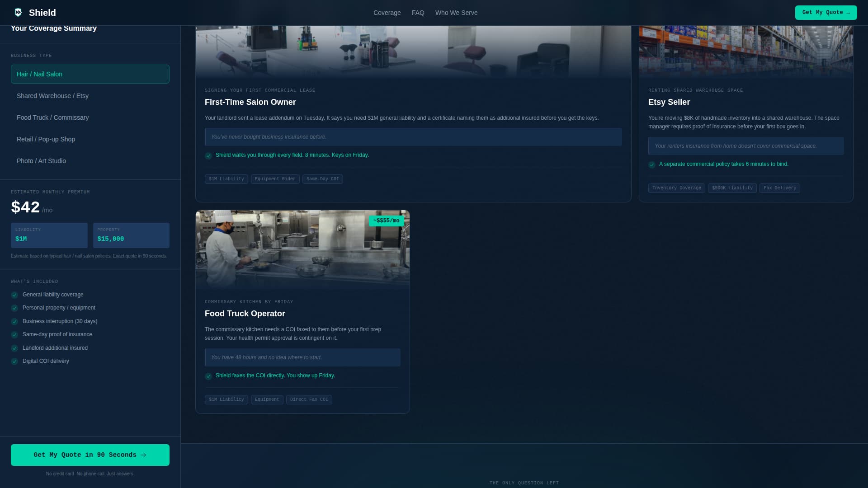Click checkmark icon beside Digital COI delivery

[14, 361]
